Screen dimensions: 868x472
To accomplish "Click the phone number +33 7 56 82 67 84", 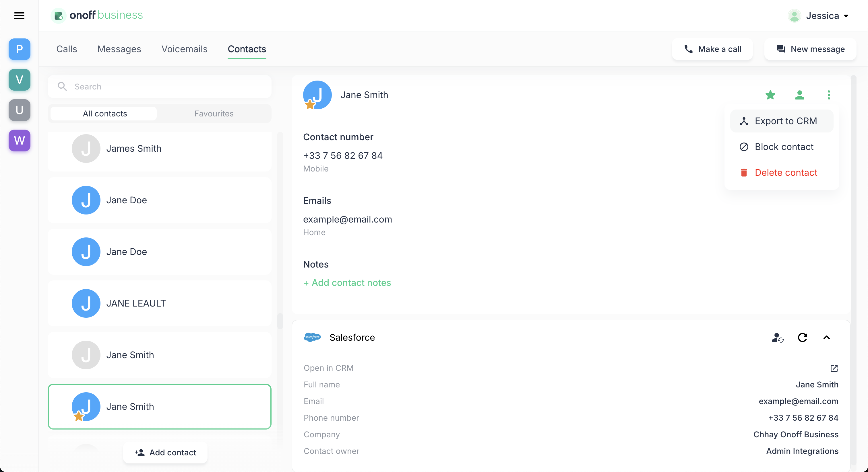I will click(x=343, y=155).
